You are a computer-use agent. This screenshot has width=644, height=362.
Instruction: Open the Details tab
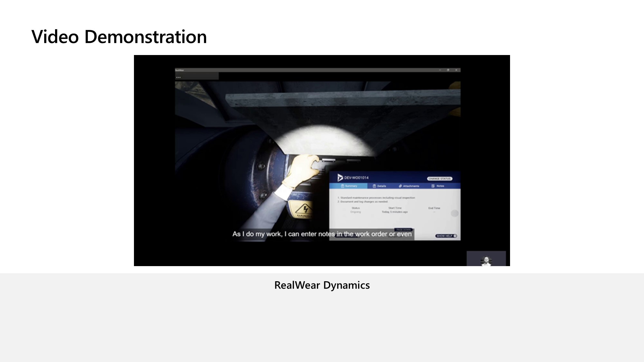(x=380, y=186)
